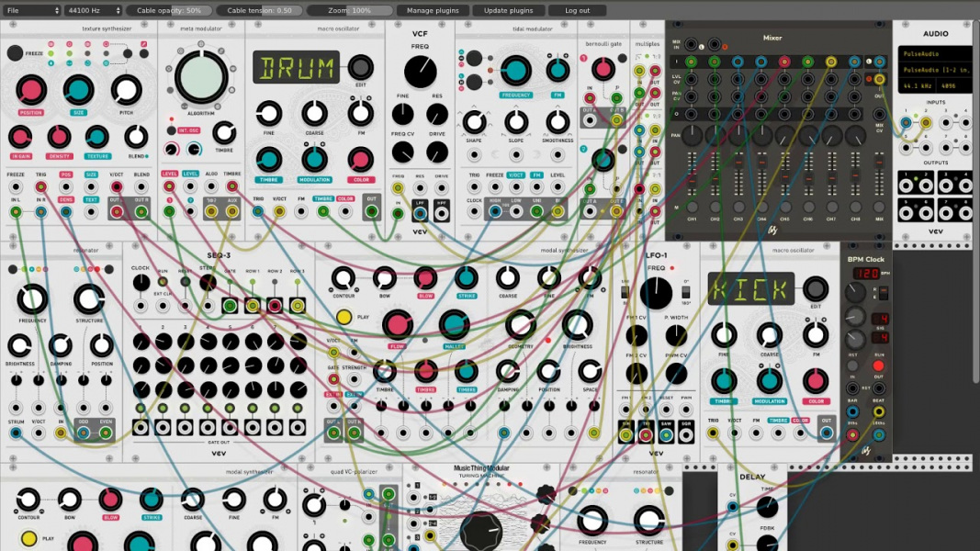Open the 44.1 kHz rate selector in AUDIO
This screenshot has width=980, height=551.
click(917, 86)
